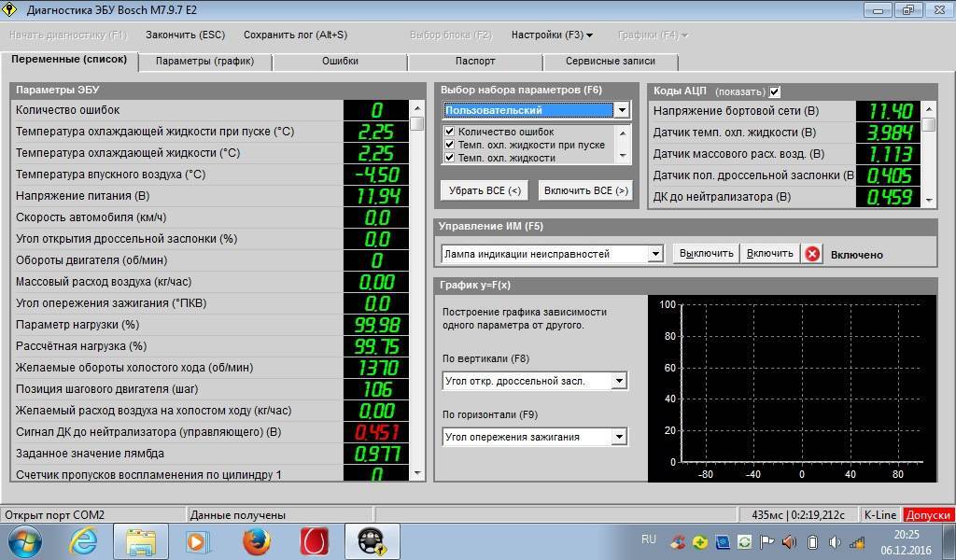Switch to the Ошибки tab
This screenshot has height=560, width=956.
pos(340,62)
